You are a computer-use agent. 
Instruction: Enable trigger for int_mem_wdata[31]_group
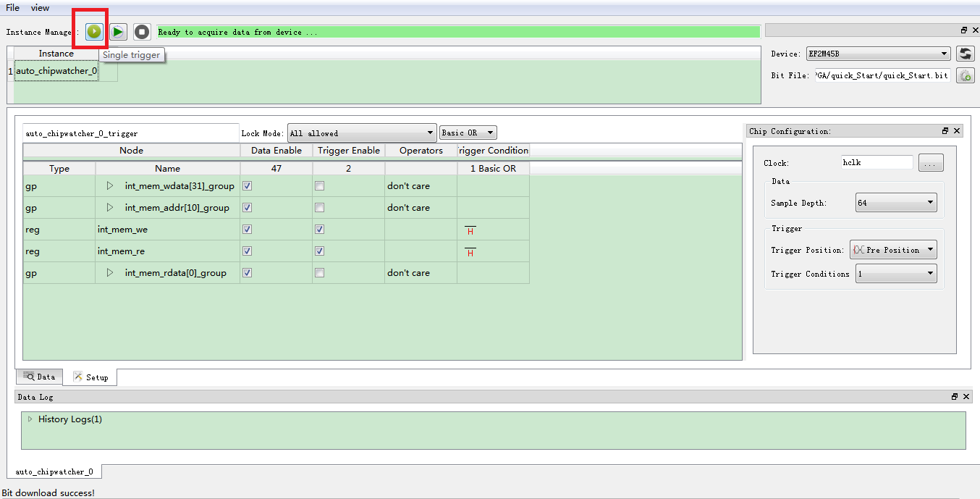[x=319, y=186]
